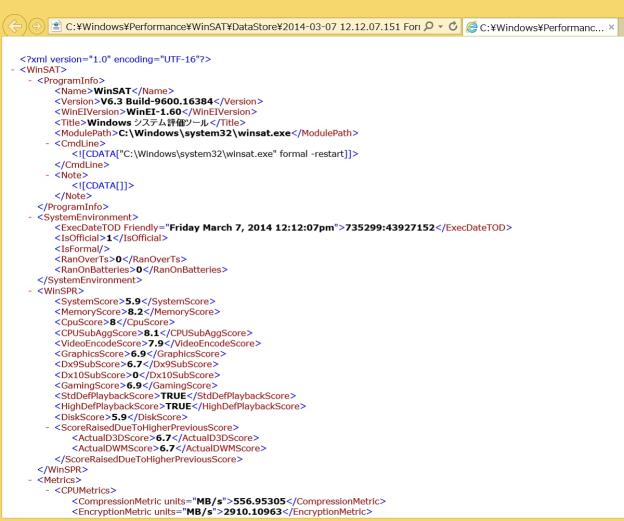Click the closing ProgramInfo tag
Screen dimensions: 624x521
73,207
